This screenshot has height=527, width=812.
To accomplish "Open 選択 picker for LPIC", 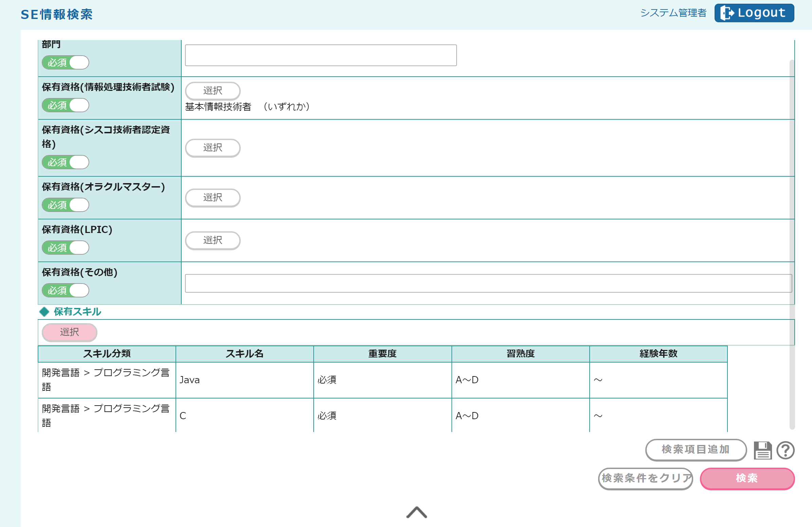I will point(213,240).
